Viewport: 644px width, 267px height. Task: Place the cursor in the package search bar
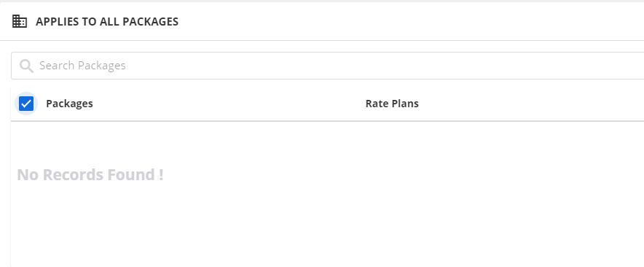[x=327, y=66]
